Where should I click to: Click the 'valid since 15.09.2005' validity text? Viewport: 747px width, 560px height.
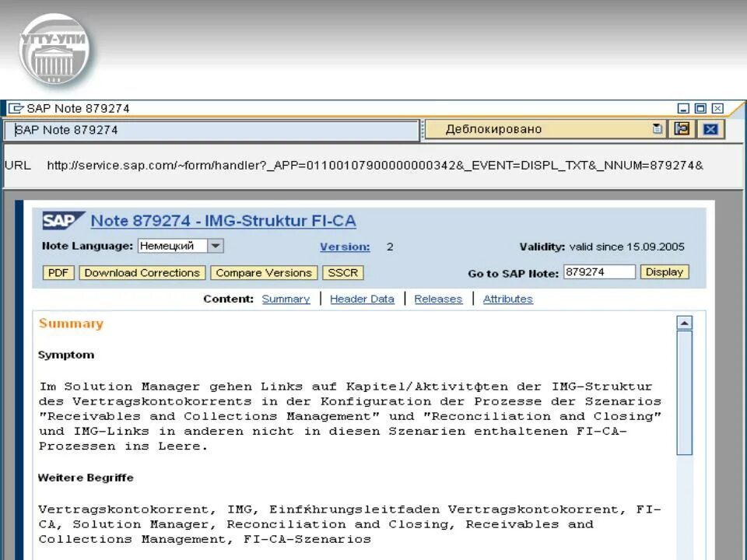pyautogui.click(x=626, y=247)
